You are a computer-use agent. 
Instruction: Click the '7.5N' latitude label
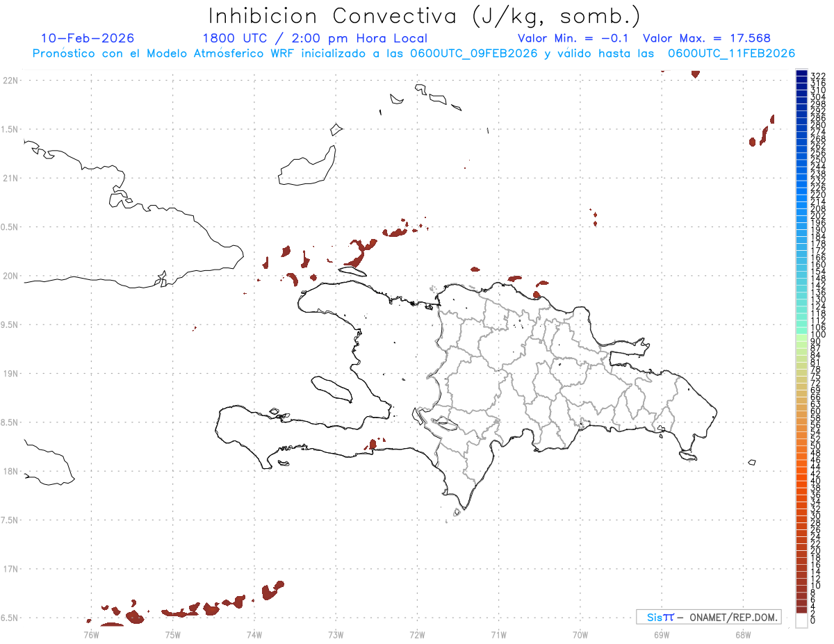click(10, 520)
